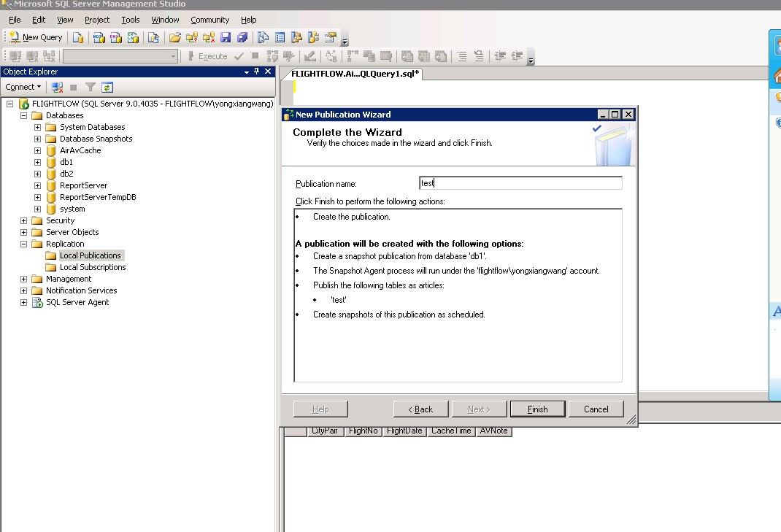The image size is (781, 532).
Task: Click the Save All icon in toolbar
Action: tap(242, 37)
